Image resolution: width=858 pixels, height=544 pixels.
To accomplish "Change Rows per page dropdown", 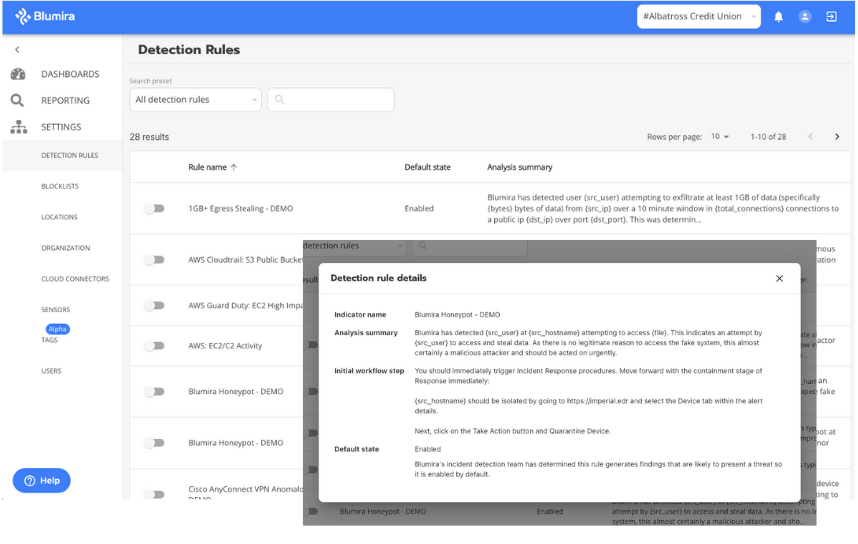I will pyautogui.click(x=720, y=137).
